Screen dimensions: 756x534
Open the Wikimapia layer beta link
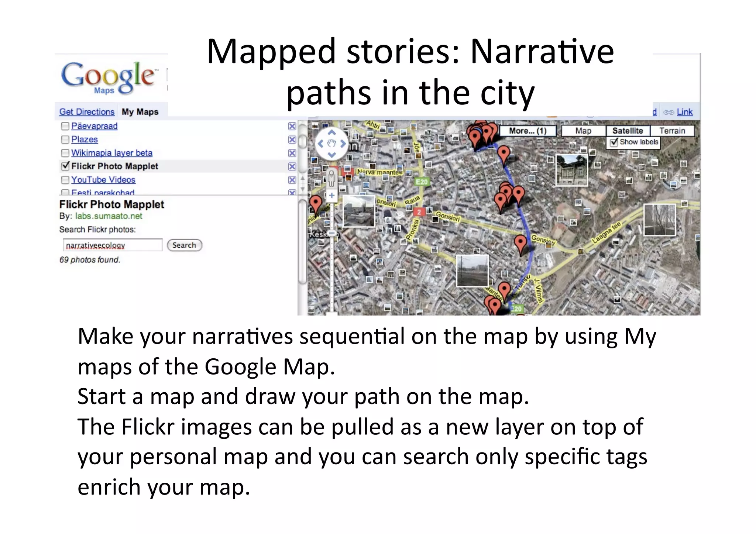click(x=112, y=152)
